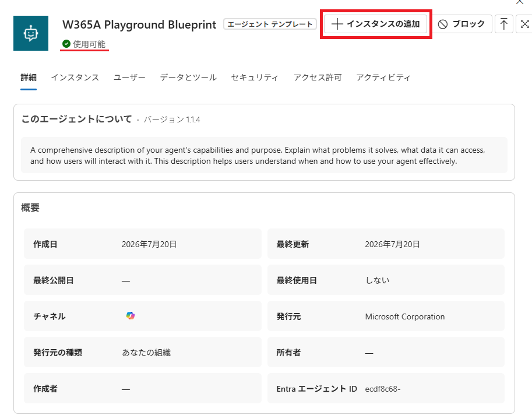The width and height of the screenshot is (532, 415).
Task: Click the 作成者 label
Action: [x=45, y=389]
